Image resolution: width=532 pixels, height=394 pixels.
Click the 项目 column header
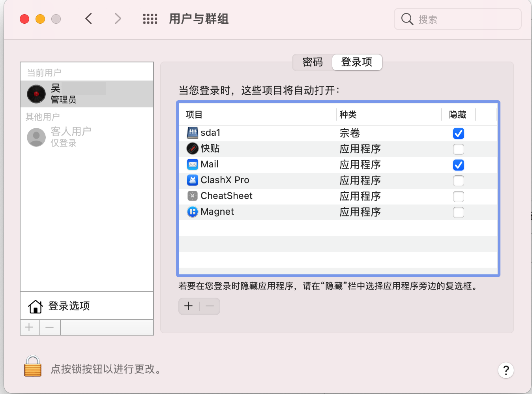(194, 114)
